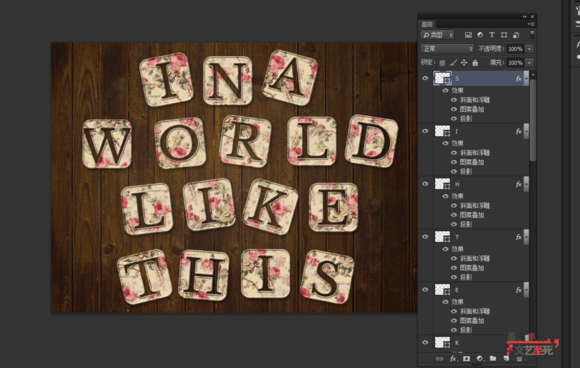Select the Layers panel tab
The height and width of the screenshot is (368, 580).
pyautogui.click(x=427, y=24)
